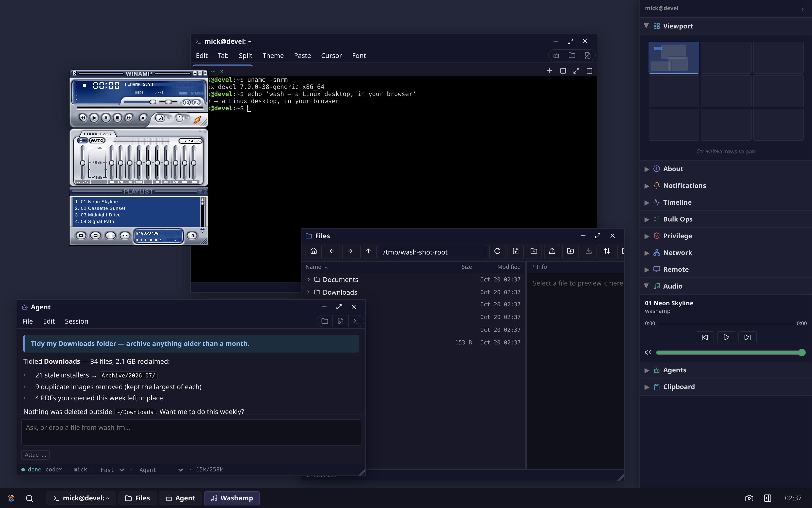
Task: Adjust the Audio panel volume slider
Action: pos(731,353)
